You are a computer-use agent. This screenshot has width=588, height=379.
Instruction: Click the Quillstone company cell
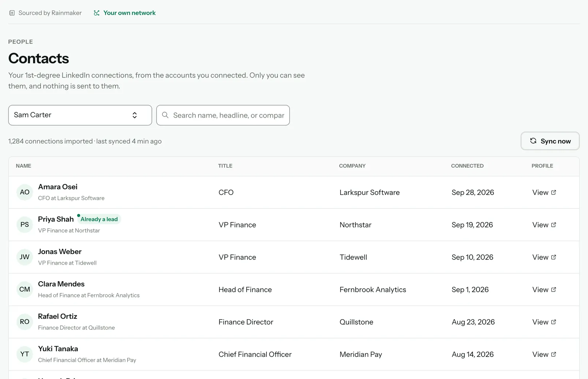(356, 322)
